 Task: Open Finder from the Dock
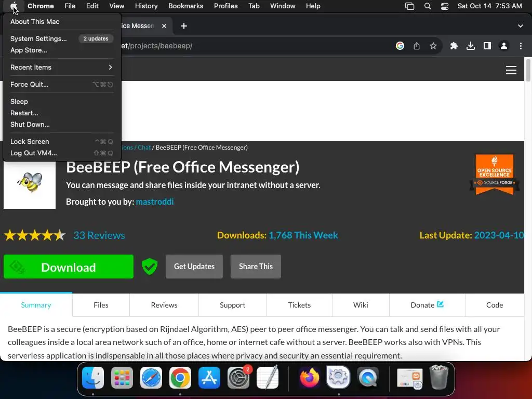coord(93,378)
